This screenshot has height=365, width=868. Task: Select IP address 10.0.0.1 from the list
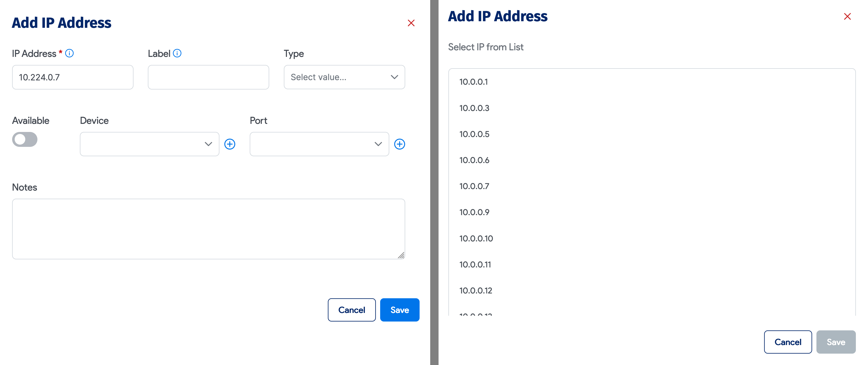(474, 82)
